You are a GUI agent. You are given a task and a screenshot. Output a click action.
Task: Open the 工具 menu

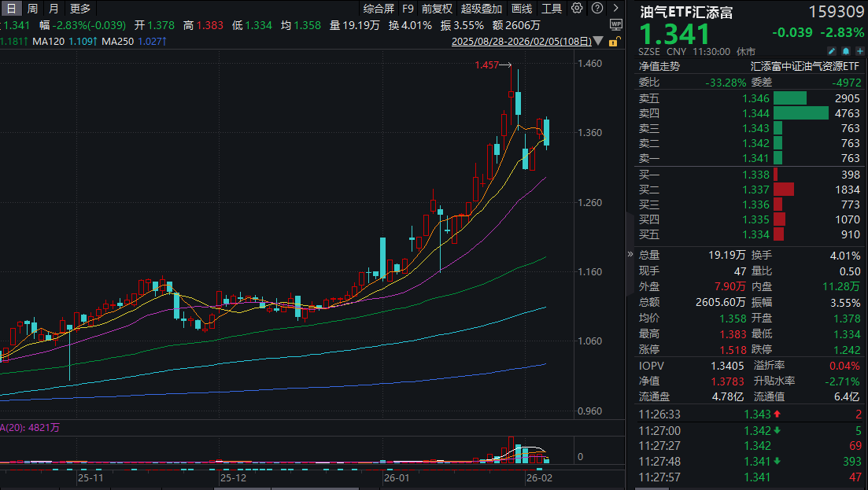click(x=552, y=9)
